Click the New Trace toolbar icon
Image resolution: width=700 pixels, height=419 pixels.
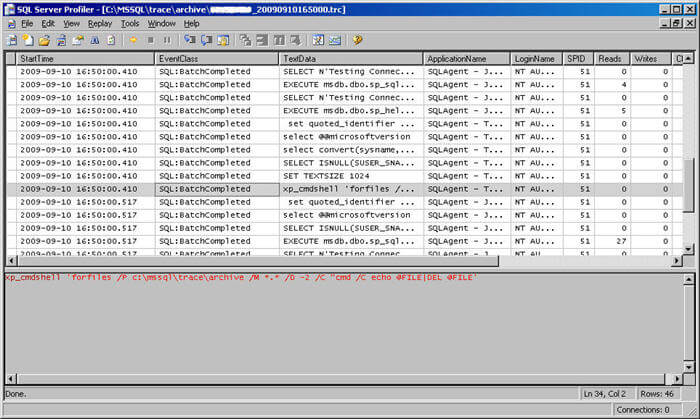(12, 41)
